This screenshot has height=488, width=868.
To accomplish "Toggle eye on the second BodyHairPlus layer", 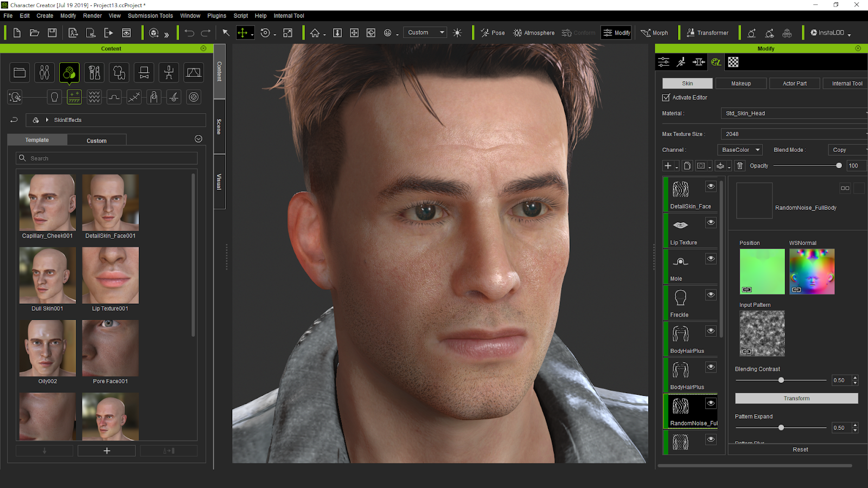I will pos(711,367).
